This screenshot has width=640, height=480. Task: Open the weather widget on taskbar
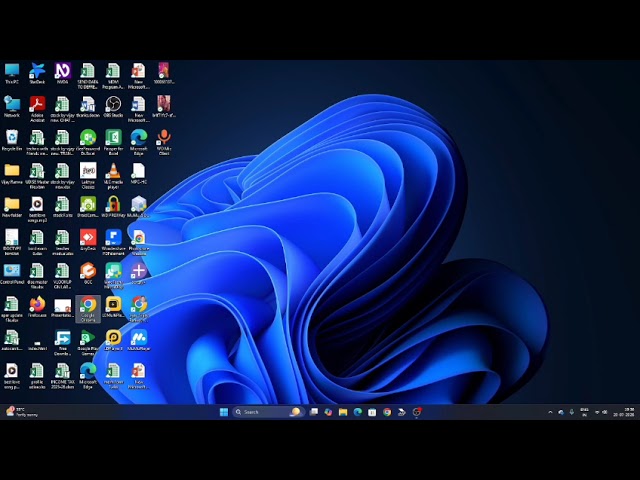point(21,412)
